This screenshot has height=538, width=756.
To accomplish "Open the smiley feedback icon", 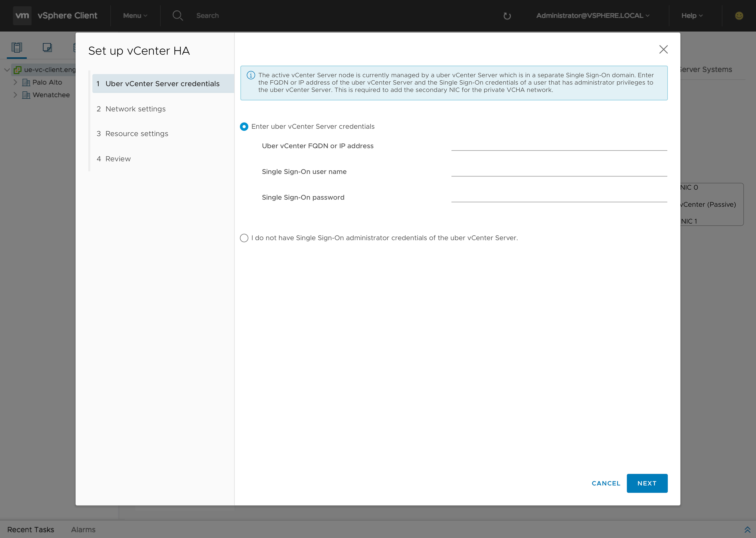I will [x=739, y=16].
